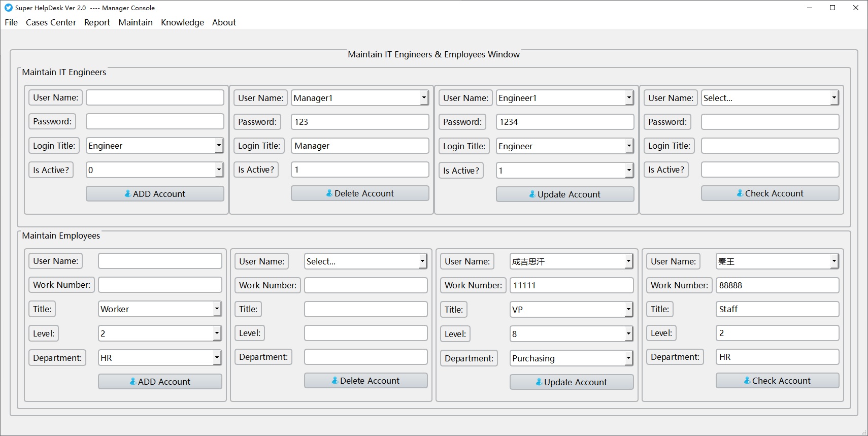868x436 pixels.
Task: Expand the Engineer1 user name combo box
Action: 629,98
